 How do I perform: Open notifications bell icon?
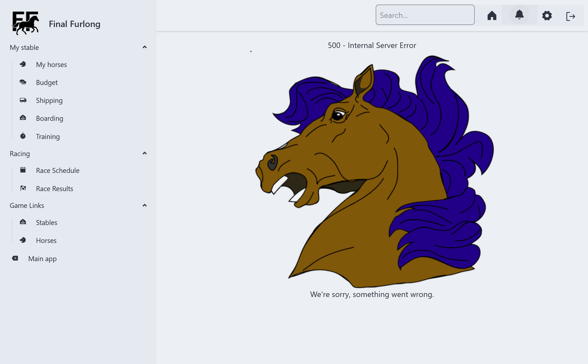519,15
